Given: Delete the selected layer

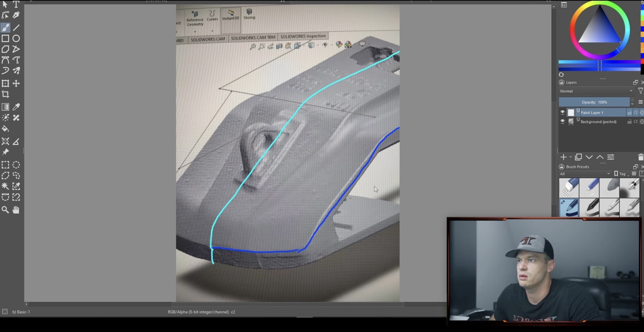Looking at the screenshot, I should pyautogui.click(x=641, y=157).
